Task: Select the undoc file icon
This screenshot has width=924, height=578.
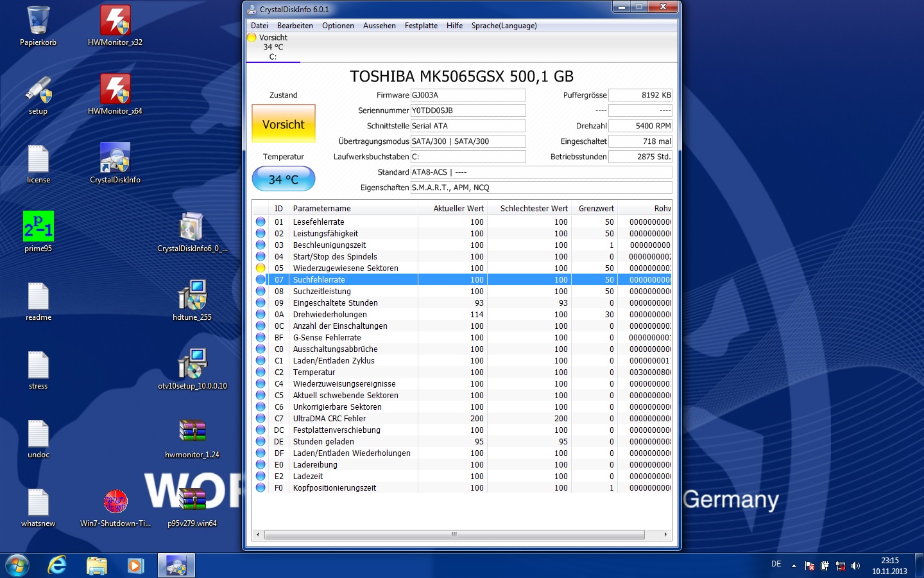Action: pos(38,438)
